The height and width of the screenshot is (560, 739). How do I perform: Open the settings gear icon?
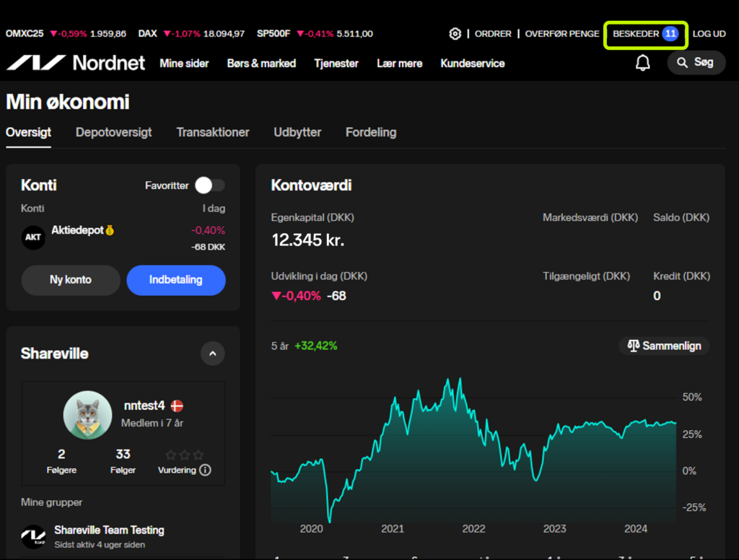tap(455, 34)
